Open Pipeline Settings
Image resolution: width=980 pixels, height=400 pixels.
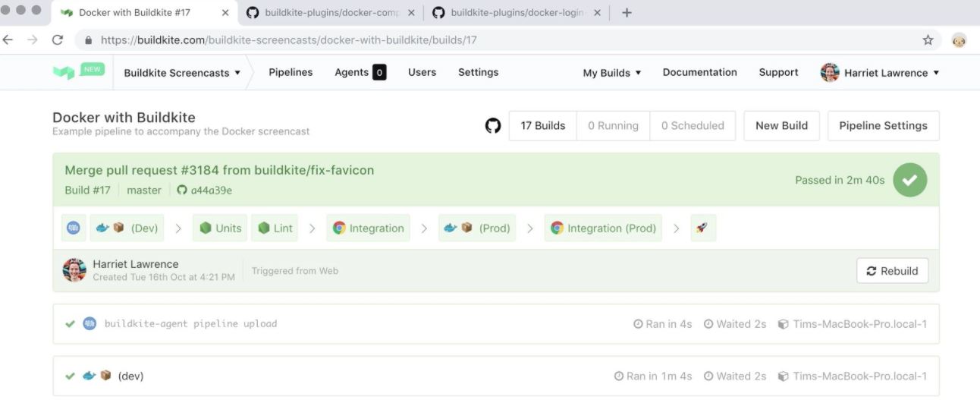pos(883,126)
